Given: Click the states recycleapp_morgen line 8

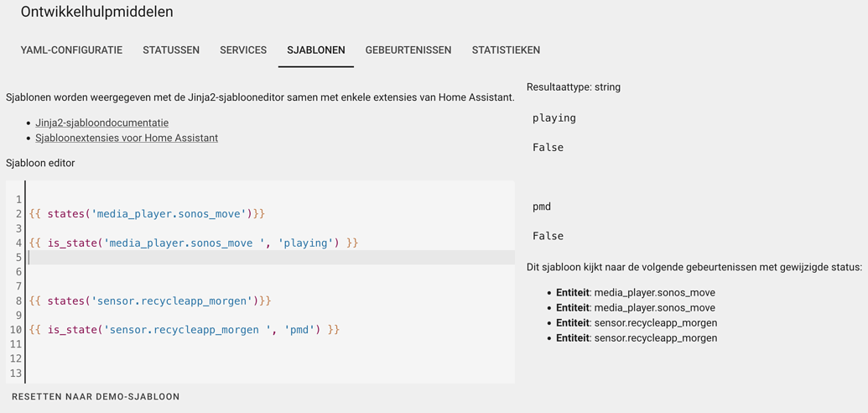Looking at the screenshot, I should click(x=150, y=301).
